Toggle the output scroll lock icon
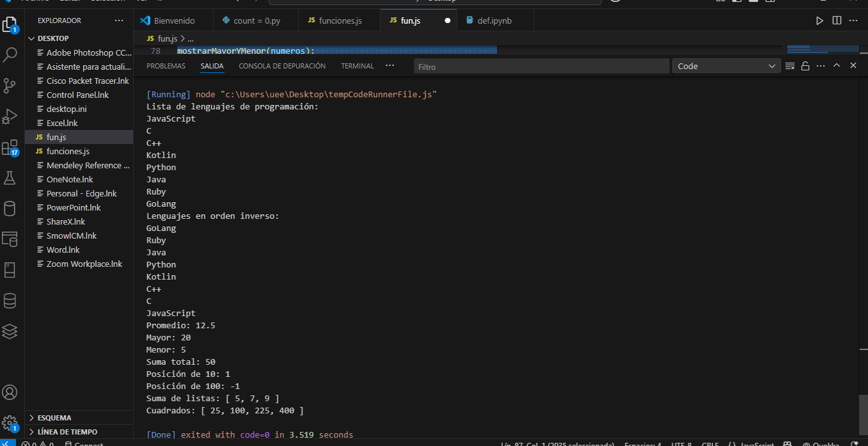This screenshot has width=868, height=446. [x=805, y=66]
